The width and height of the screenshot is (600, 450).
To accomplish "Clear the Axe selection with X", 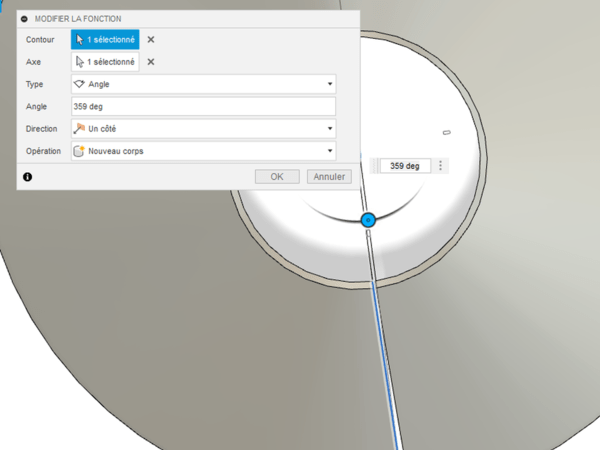I will point(151,62).
